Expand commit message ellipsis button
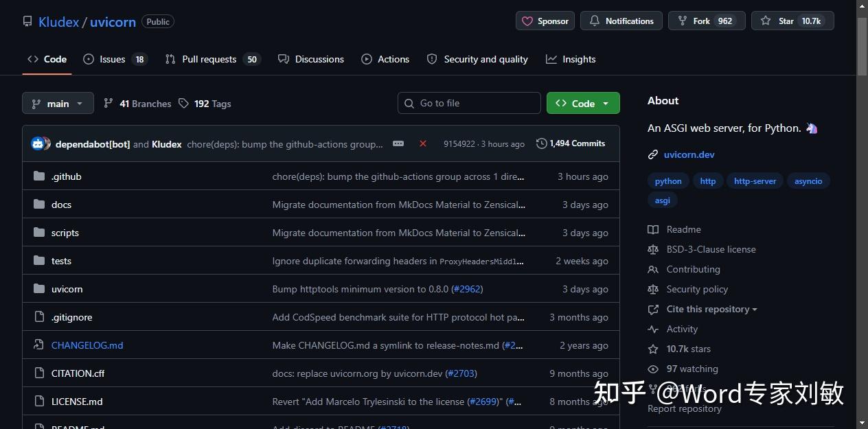This screenshot has height=429, width=868. pyautogui.click(x=398, y=143)
